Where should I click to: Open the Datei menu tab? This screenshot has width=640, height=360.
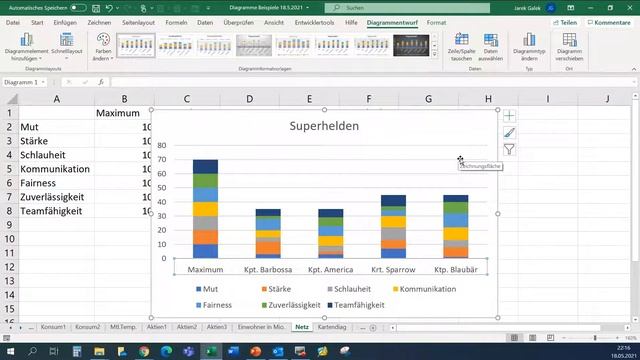13,23
